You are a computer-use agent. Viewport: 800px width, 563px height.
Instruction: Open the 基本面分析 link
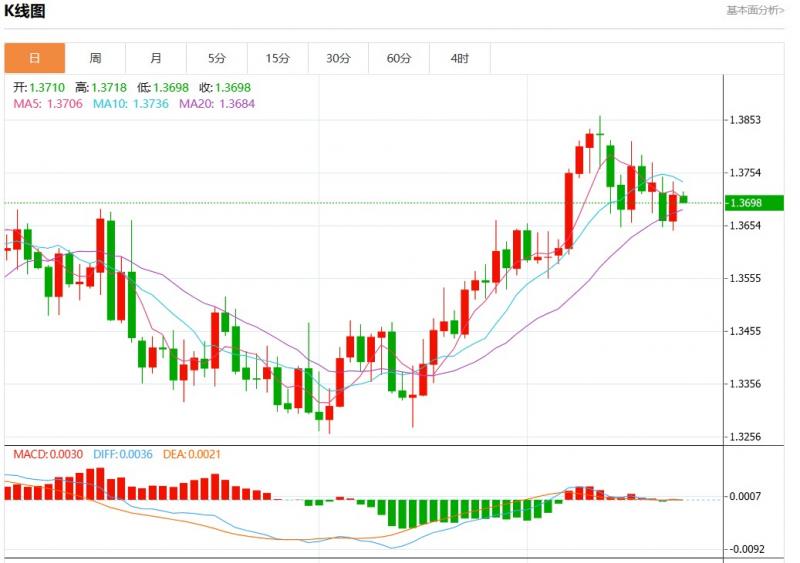[755, 10]
